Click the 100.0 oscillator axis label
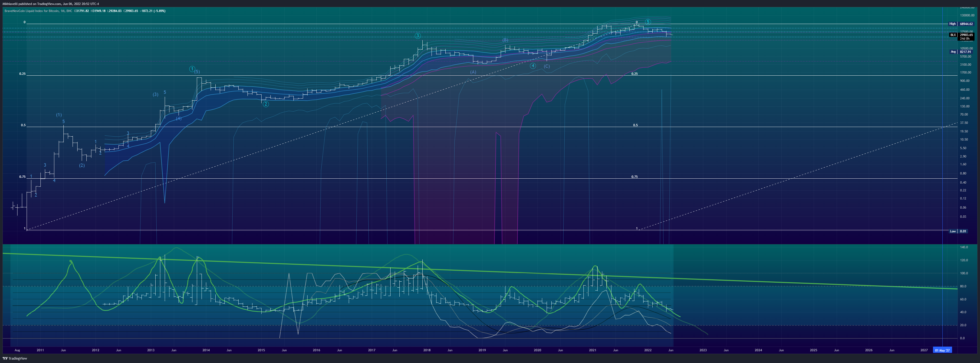This screenshot has height=363, width=980. point(964,273)
